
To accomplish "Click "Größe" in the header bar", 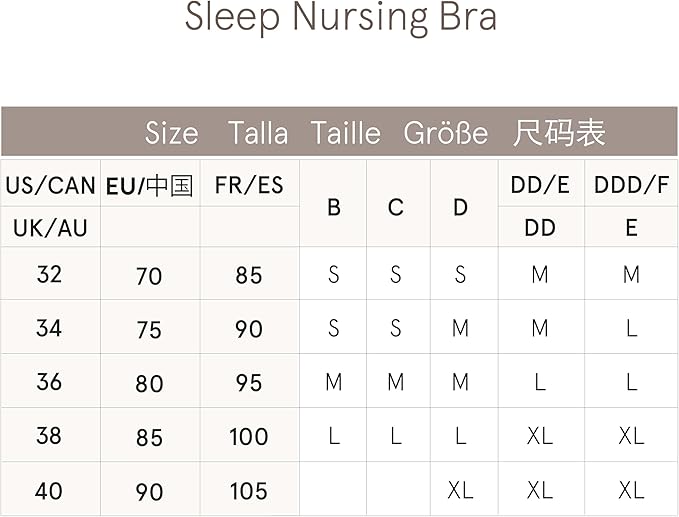I will point(446,133).
